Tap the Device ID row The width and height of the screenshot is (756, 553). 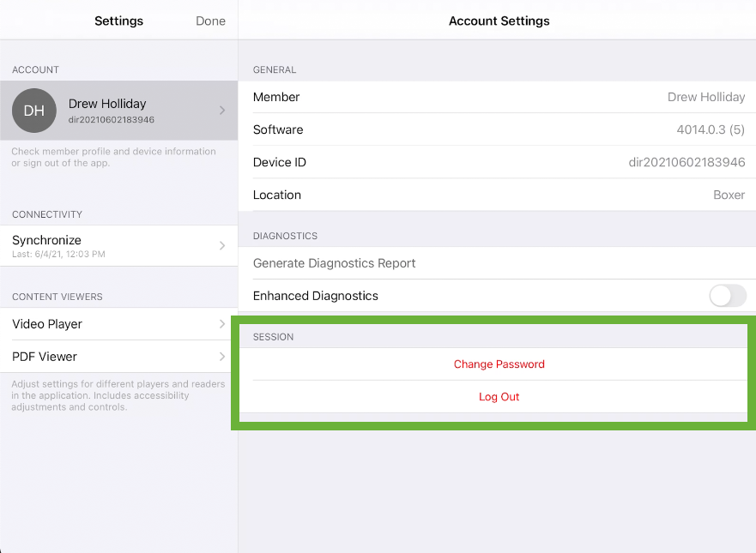(497, 162)
